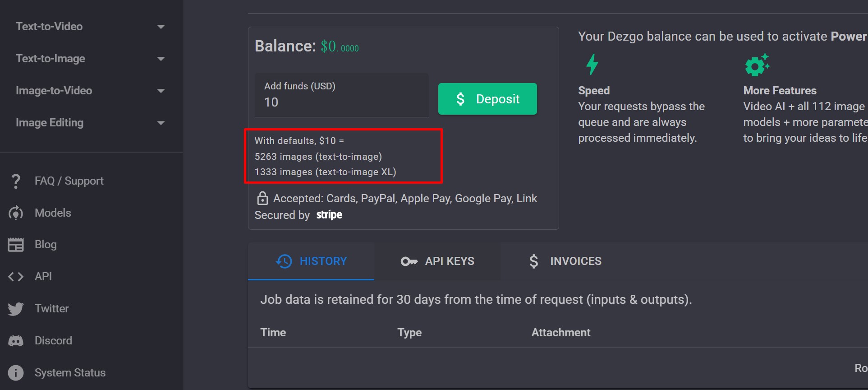Image resolution: width=868 pixels, height=390 pixels.
Task: Open the Image-to-Video section label
Action: click(54, 91)
